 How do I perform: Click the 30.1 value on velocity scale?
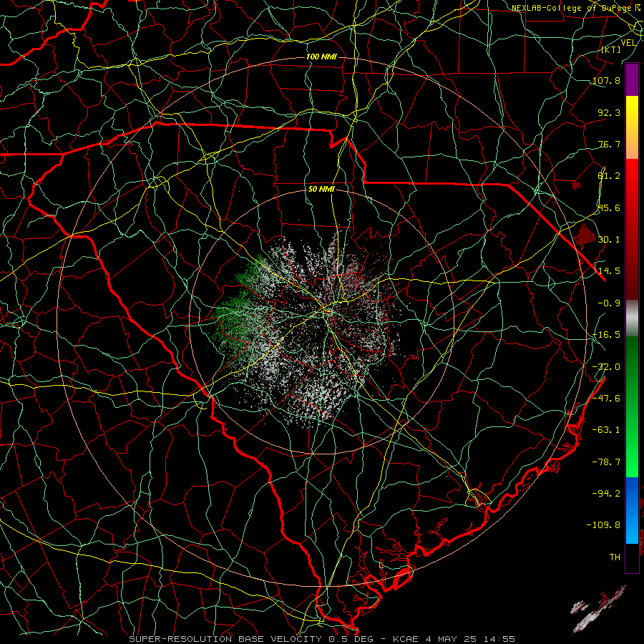click(x=609, y=240)
